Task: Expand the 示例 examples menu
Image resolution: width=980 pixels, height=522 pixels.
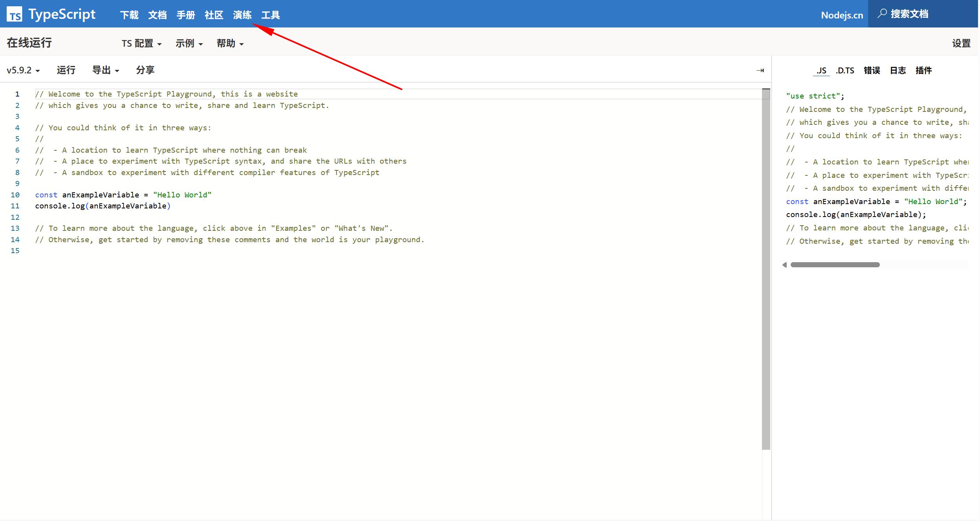Action: point(189,44)
